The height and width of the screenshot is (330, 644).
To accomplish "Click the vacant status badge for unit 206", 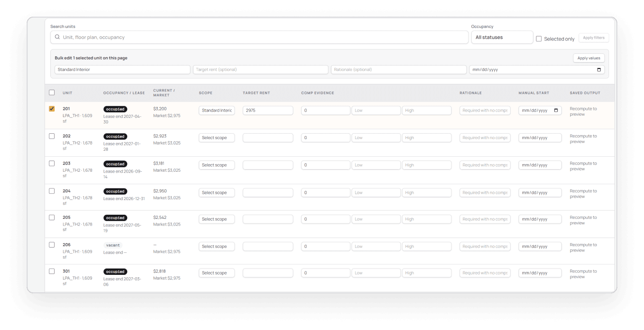I will (x=113, y=246).
